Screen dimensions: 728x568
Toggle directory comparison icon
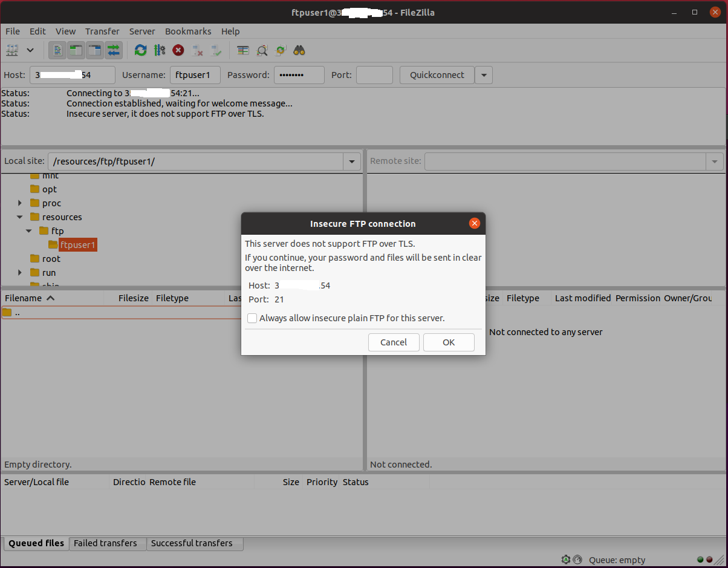point(262,50)
